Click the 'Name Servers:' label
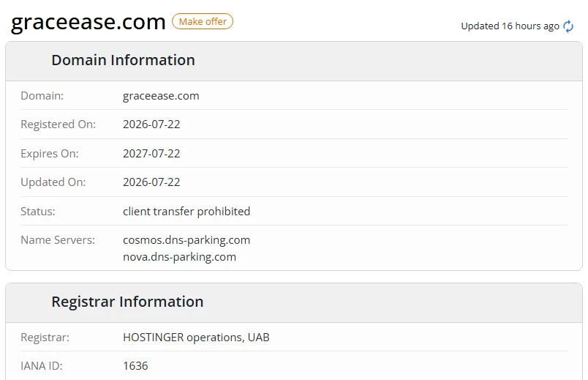588x380 pixels. pyautogui.click(x=58, y=240)
